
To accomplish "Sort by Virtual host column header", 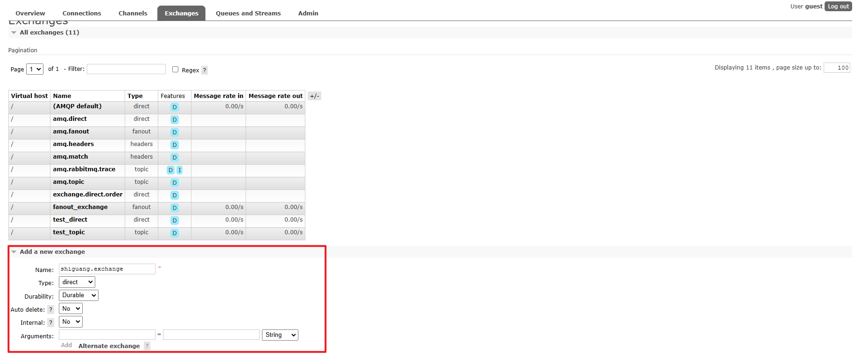I will click(x=29, y=96).
